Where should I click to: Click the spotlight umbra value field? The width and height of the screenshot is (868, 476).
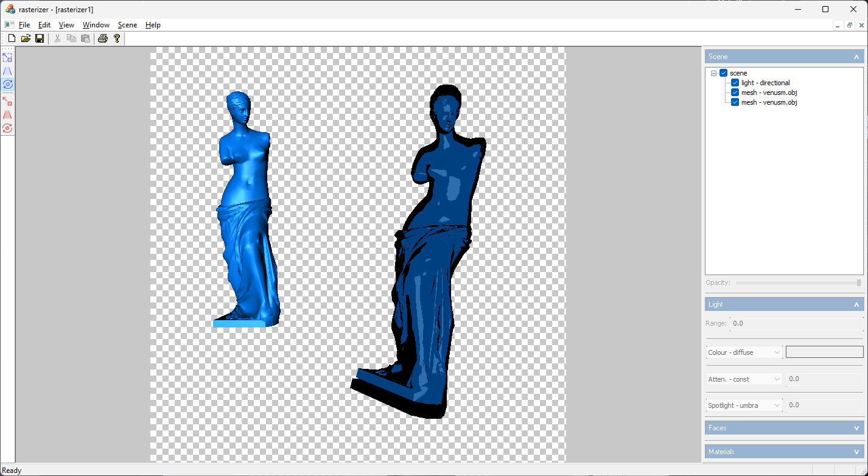pos(825,405)
